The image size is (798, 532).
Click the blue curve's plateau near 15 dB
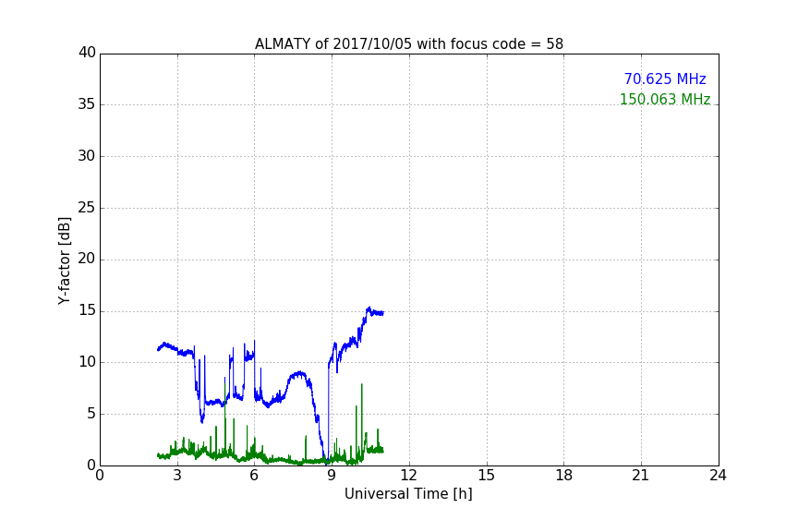coord(377,313)
